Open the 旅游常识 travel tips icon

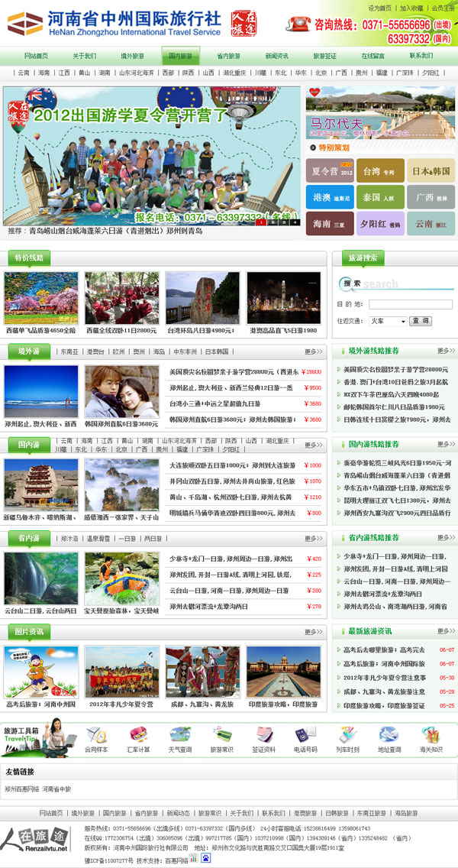click(221, 735)
